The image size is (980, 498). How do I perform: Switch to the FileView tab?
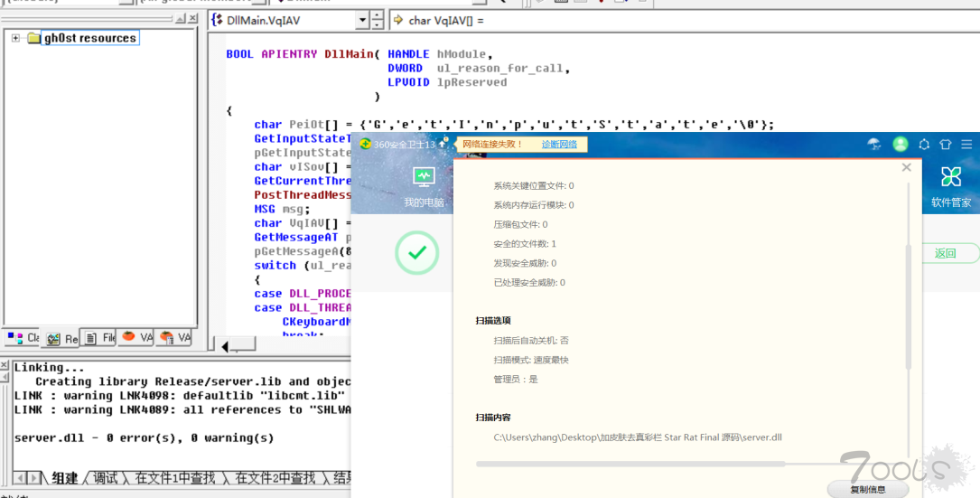tap(99, 338)
